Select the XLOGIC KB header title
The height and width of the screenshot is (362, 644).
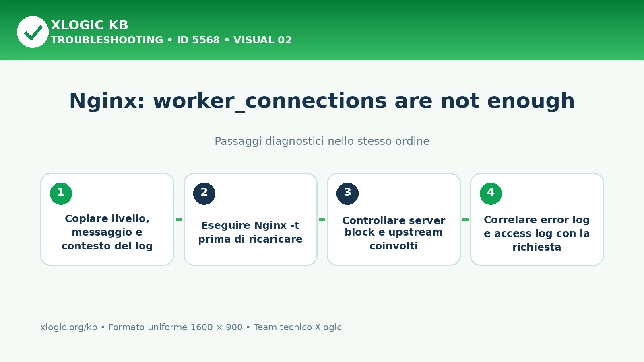[89, 25]
